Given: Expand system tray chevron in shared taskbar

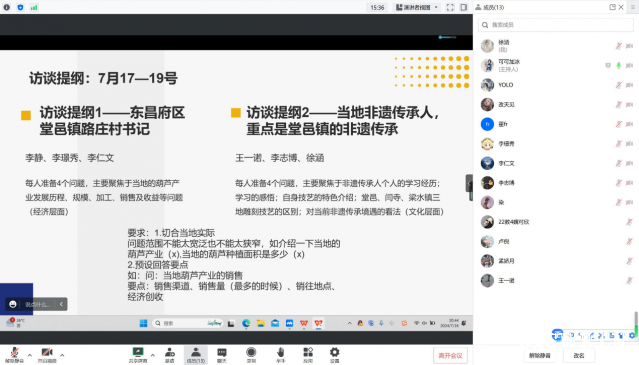Looking at the screenshot, I should 349,323.
